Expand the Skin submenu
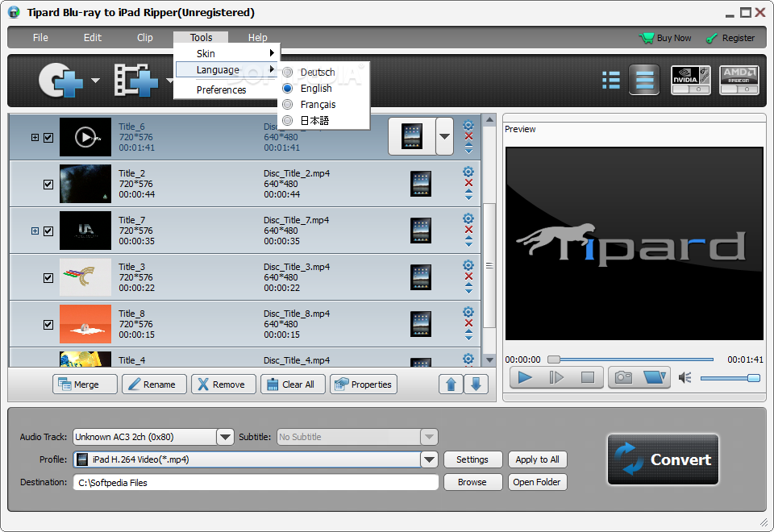This screenshot has width=774, height=532. (x=226, y=53)
